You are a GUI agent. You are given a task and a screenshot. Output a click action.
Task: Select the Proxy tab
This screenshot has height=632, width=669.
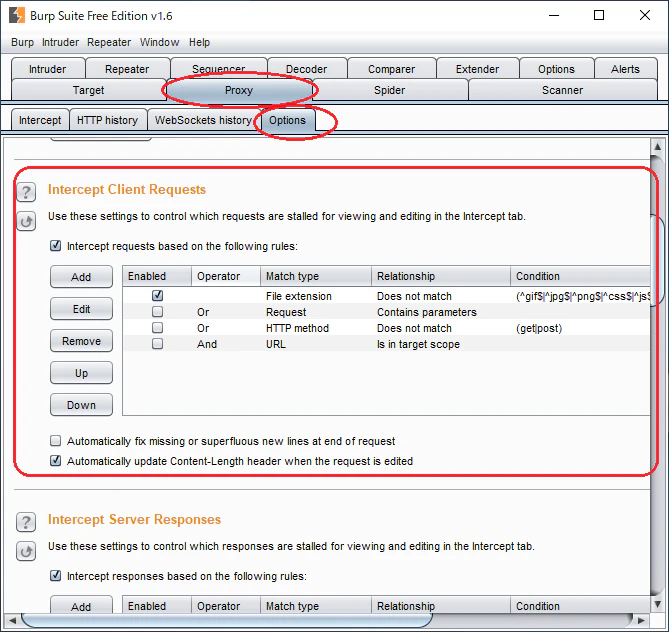pyautogui.click(x=239, y=90)
